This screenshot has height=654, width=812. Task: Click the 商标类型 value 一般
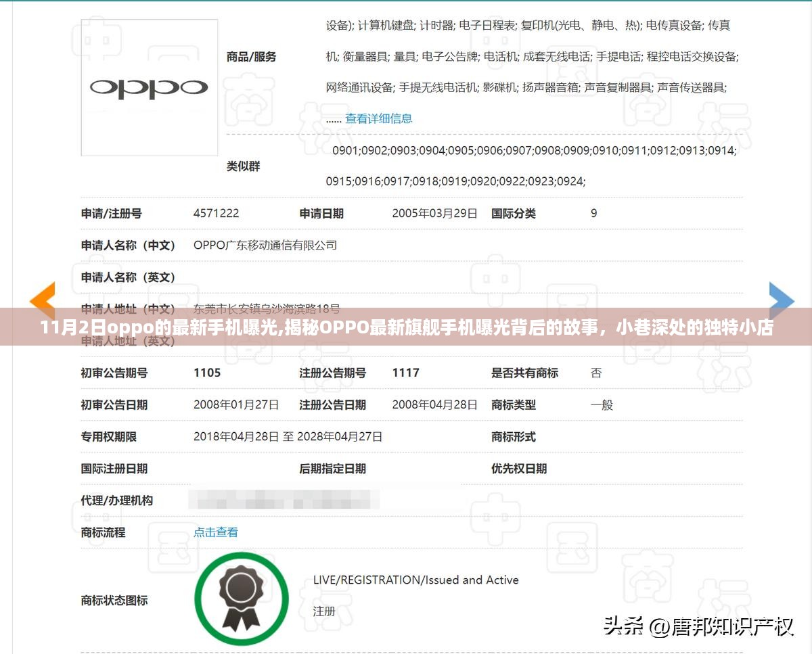tap(602, 405)
